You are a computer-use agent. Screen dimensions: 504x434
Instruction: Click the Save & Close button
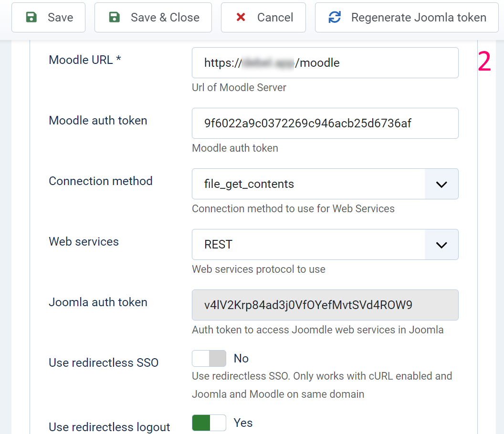153,17
